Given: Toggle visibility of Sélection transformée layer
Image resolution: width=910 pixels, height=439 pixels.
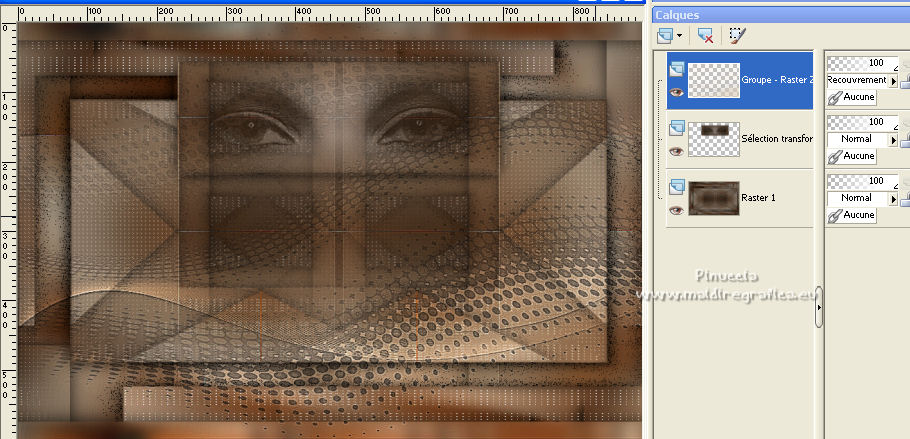Looking at the screenshot, I should (676, 152).
